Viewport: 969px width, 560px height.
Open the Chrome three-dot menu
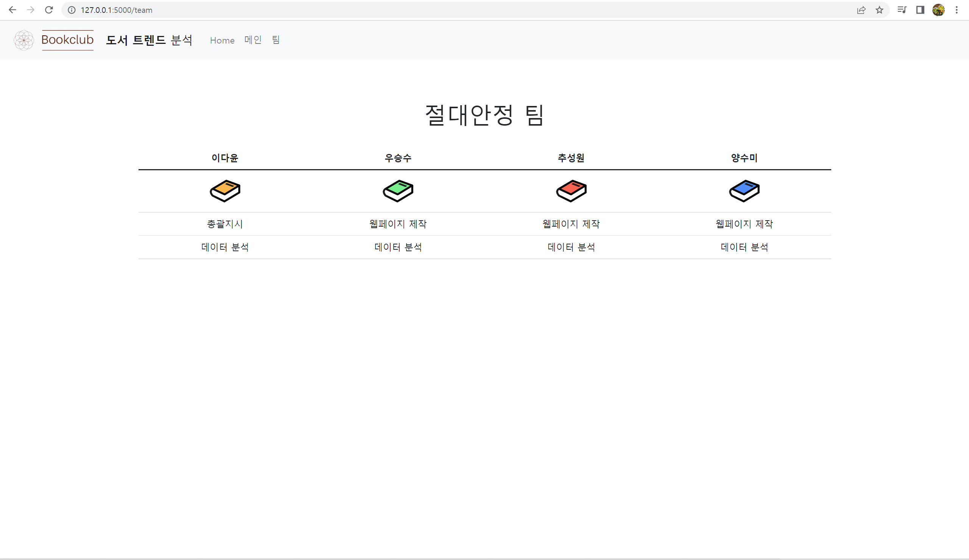coord(957,9)
